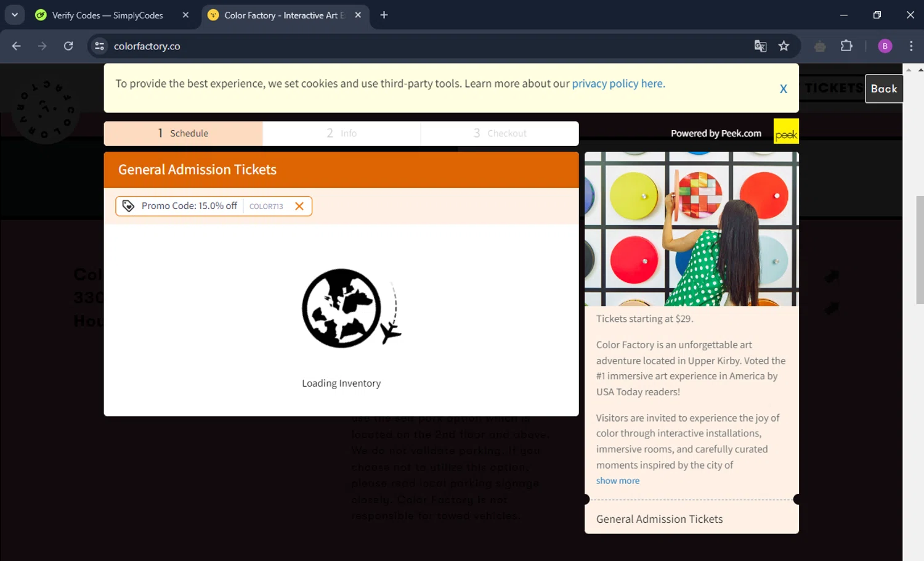Expand description with show more
924x561 pixels.
[618, 481]
